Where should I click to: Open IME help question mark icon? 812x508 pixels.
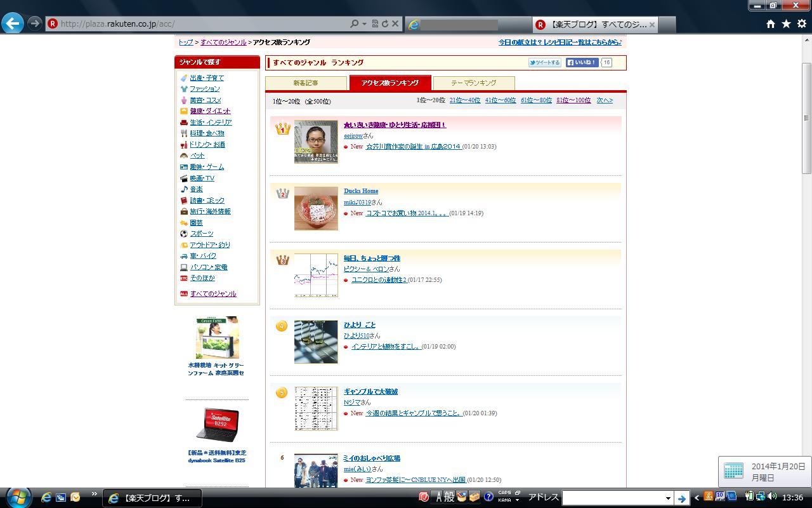488,497
